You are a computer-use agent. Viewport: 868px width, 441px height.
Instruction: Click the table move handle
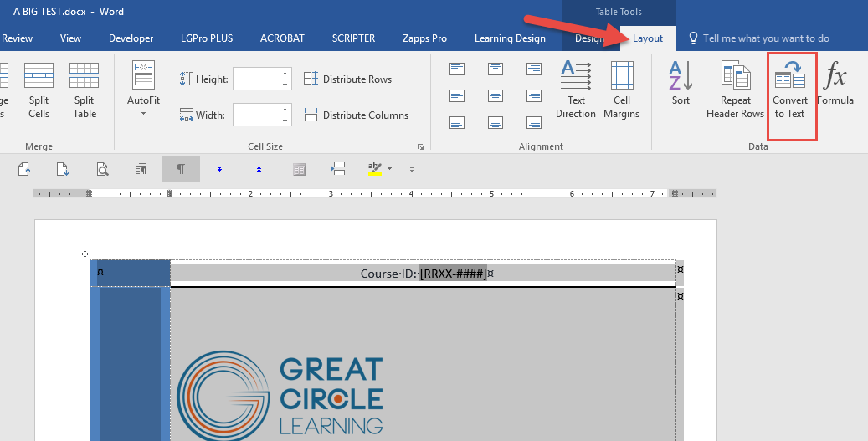pos(85,254)
